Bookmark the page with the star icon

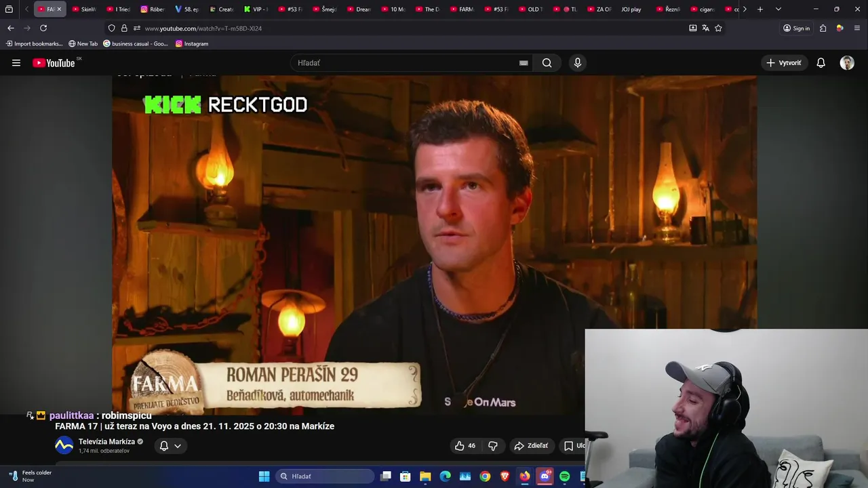coord(718,28)
